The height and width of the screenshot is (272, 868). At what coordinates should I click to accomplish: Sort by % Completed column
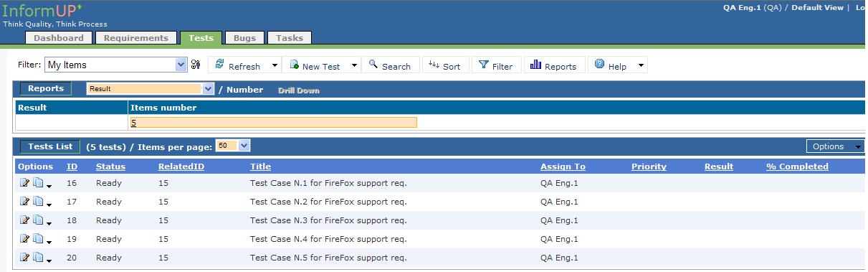tap(797, 167)
